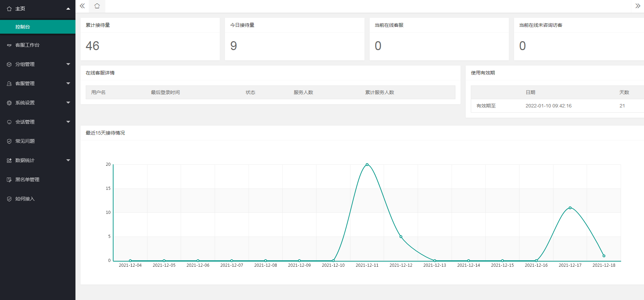
Task: Click the 分组管理 cube icon
Action: point(9,64)
